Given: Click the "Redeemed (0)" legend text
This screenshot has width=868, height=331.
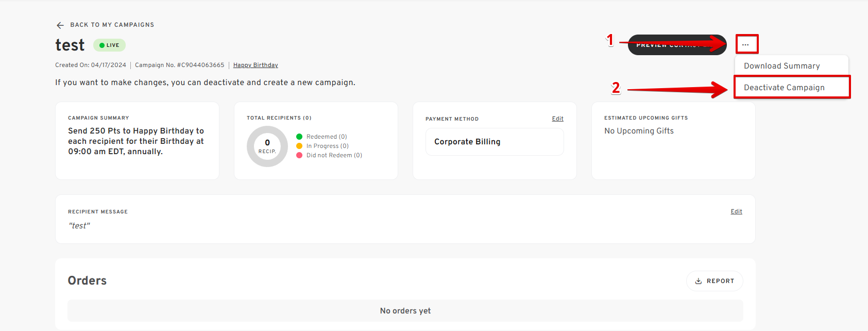Looking at the screenshot, I should click(327, 137).
